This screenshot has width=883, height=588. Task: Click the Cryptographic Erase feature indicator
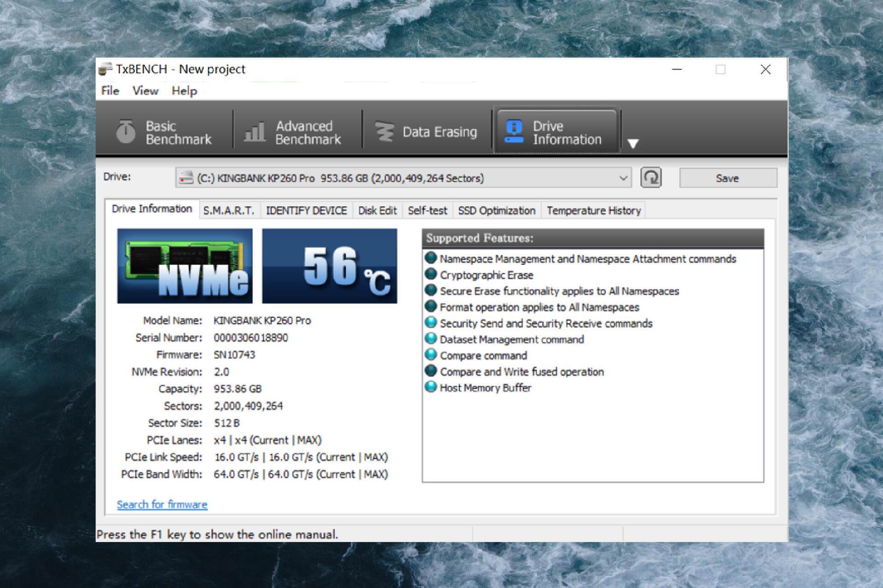431,274
